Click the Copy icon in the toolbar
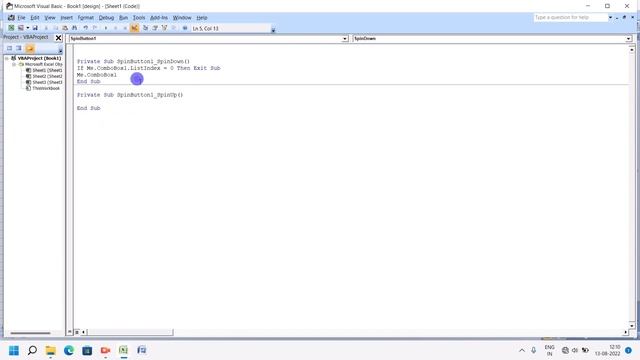Viewport: 640px width, 360px height. 56,28
